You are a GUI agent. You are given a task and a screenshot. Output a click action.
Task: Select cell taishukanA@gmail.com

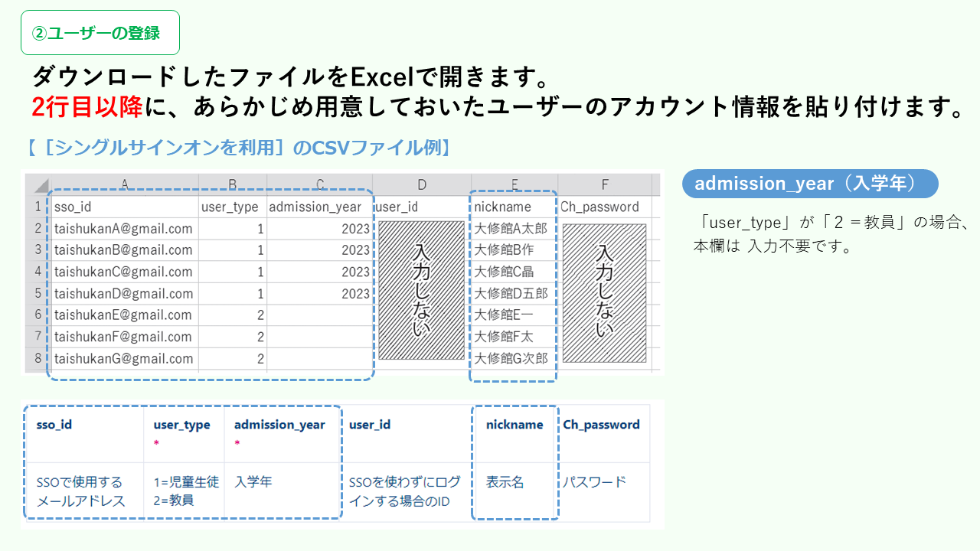(125, 228)
